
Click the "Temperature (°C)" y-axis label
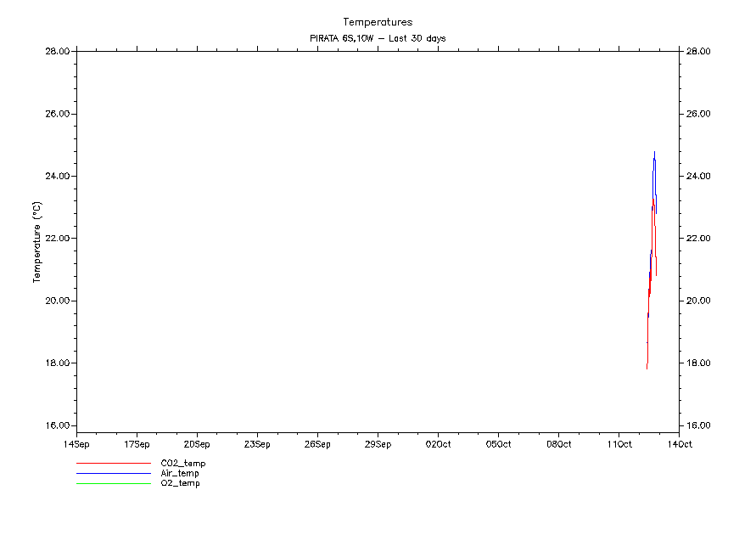coord(36,242)
